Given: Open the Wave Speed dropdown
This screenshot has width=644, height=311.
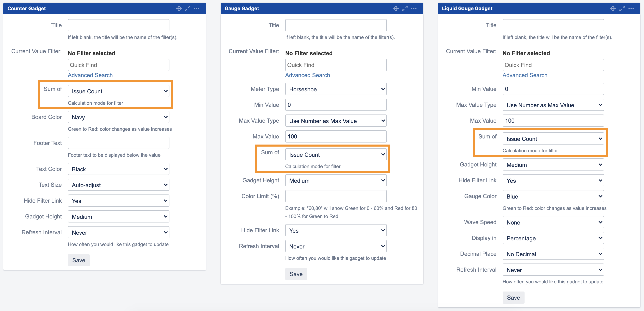Looking at the screenshot, I should tap(553, 222).
